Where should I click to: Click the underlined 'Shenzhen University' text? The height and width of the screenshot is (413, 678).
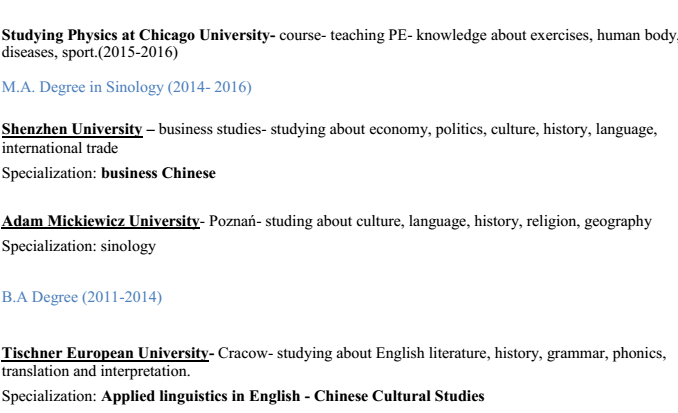pos(72,129)
